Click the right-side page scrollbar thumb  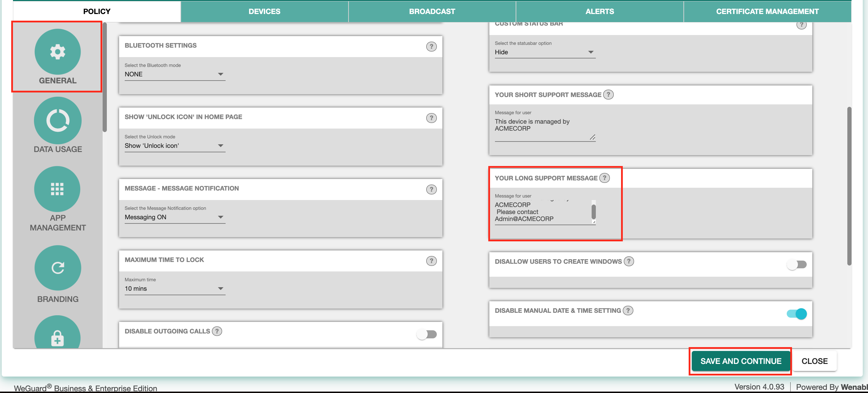tap(849, 186)
